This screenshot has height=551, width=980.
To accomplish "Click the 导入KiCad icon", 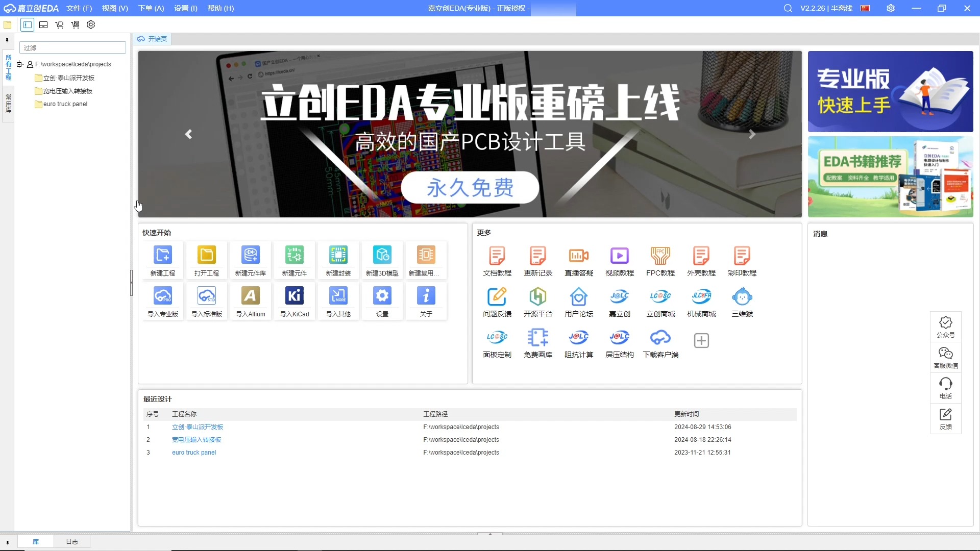I will pyautogui.click(x=295, y=296).
